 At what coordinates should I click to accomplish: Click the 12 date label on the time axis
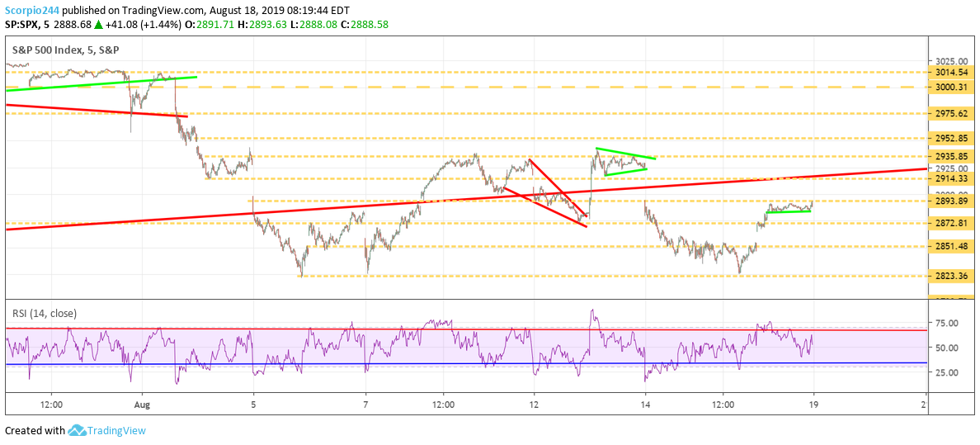(x=534, y=405)
